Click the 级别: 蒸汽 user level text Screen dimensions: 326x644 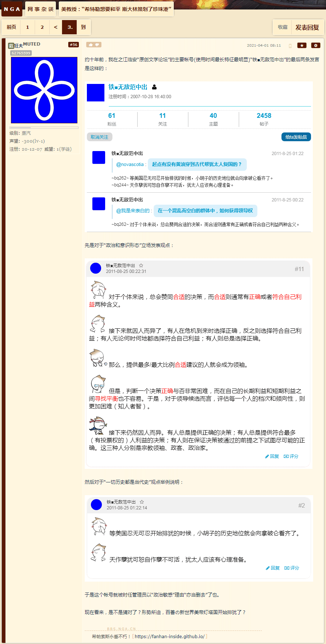[x=20, y=133]
